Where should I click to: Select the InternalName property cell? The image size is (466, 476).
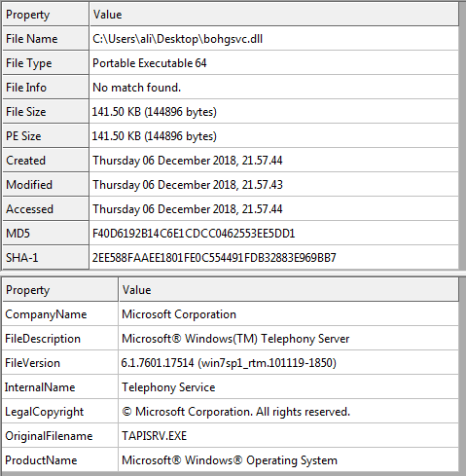pyautogui.click(x=60, y=387)
